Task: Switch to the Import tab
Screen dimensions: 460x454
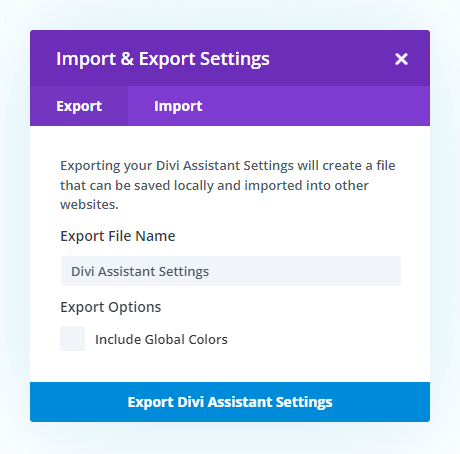Action: pyautogui.click(x=178, y=106)
